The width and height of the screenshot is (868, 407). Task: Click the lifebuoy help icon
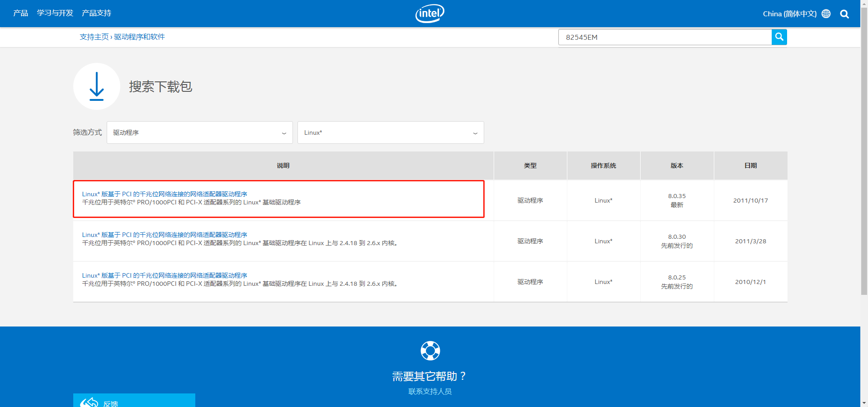pos(430,350)
